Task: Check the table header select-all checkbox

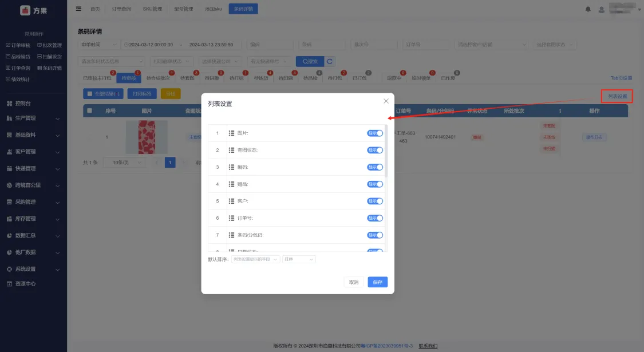Action: tap(89, 110)
